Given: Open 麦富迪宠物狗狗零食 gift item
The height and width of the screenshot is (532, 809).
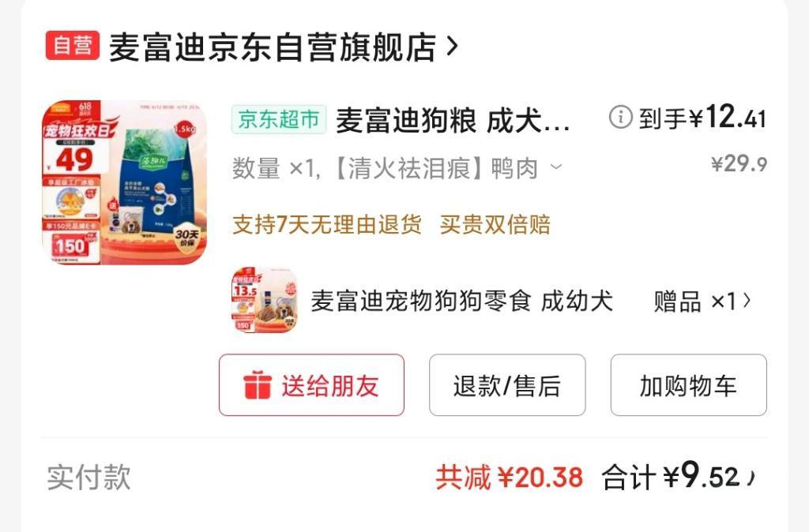Looking at the screenshot, I should coord(461,301).
